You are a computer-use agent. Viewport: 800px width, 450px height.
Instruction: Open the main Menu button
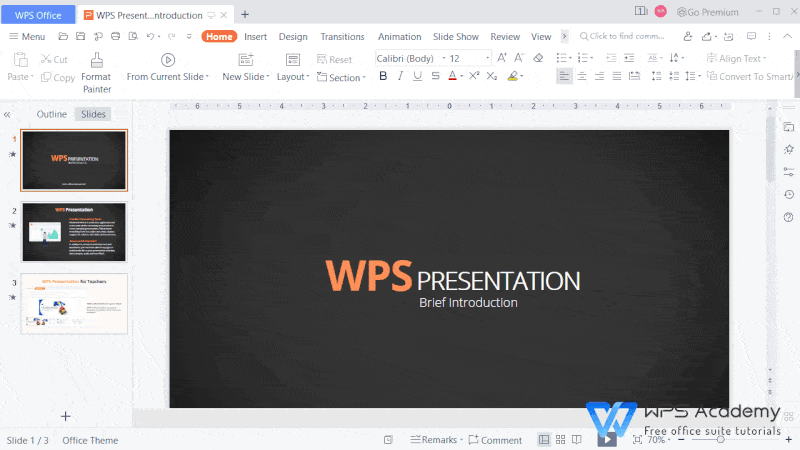[27, 36]
